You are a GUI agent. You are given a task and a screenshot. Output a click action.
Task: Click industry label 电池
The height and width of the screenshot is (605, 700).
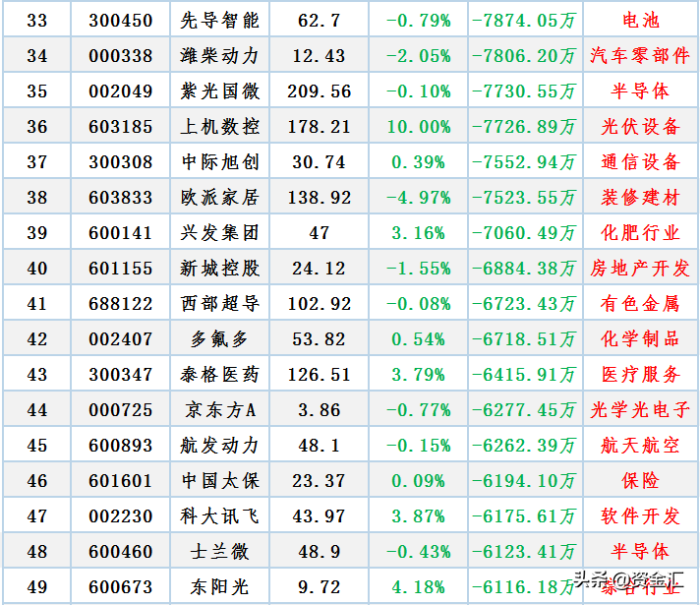(641, 21)
